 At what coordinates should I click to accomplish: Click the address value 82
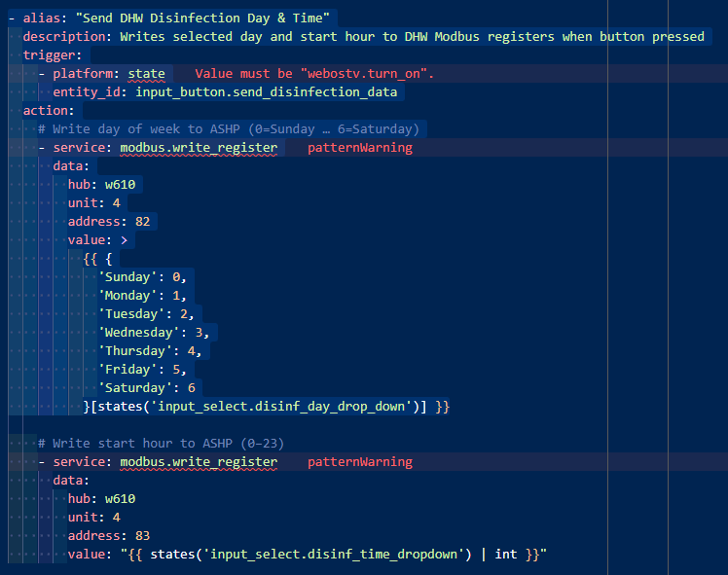point(142,222)
